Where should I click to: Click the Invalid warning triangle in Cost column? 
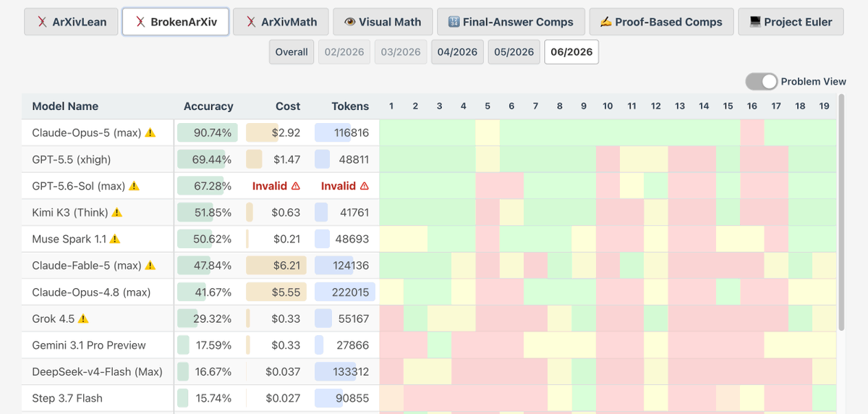(x=295, y=186)
